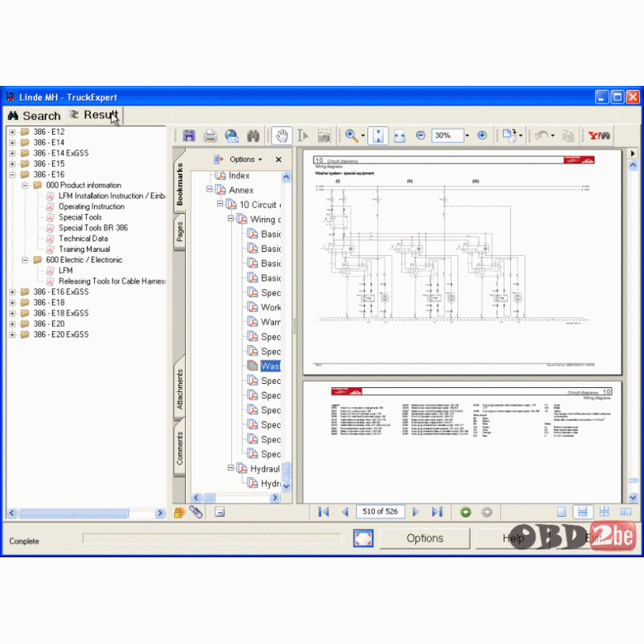Click scroll down arrow of bookmarks list
Screen dimensions: 644x644
[x=286, y=486]
